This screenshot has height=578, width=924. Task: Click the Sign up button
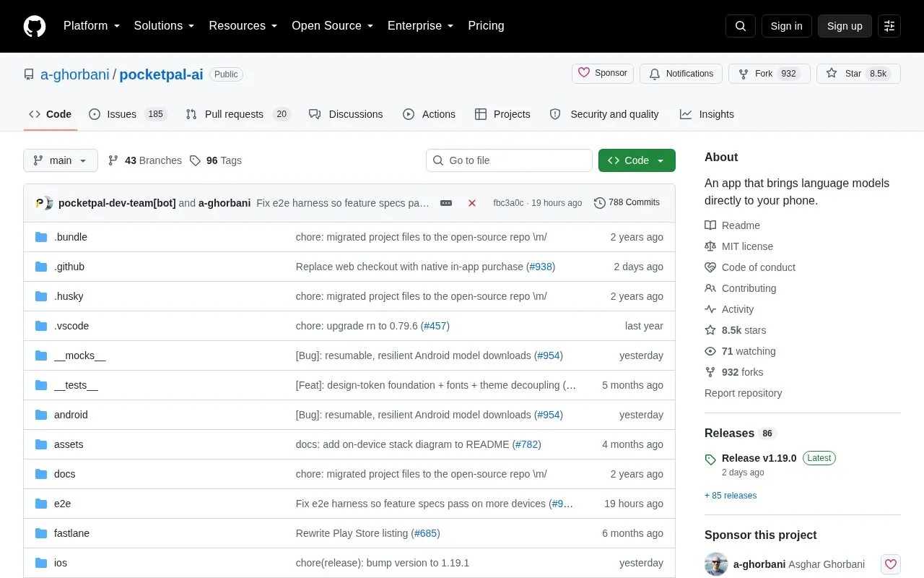click(845, 26)
